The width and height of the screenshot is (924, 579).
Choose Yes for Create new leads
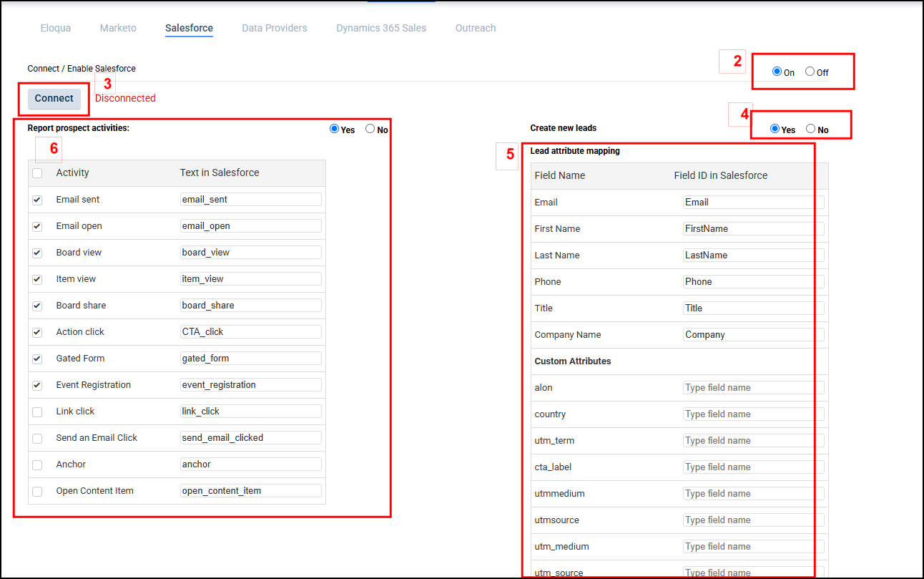point(775,129)
